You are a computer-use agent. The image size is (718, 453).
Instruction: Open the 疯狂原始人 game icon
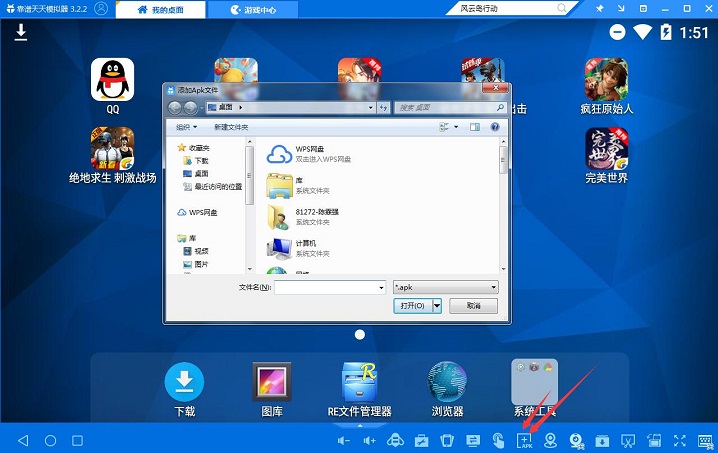click(606, 79)
